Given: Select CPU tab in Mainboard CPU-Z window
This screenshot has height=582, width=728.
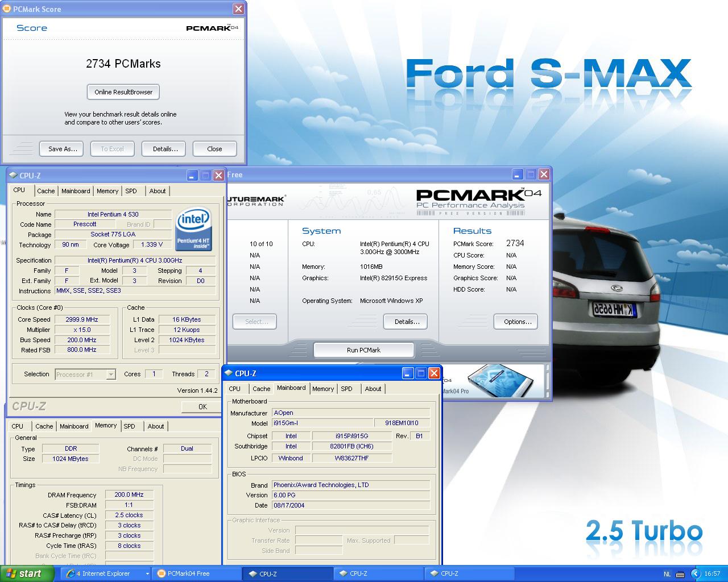Looking at the screenshot, I should click(x=235, y=389).
